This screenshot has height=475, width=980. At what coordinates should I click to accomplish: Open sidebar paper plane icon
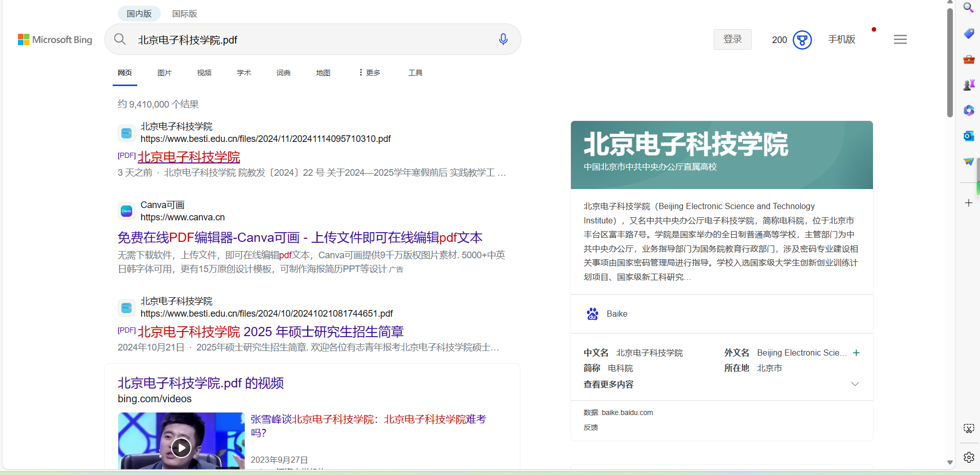point(968,161)
